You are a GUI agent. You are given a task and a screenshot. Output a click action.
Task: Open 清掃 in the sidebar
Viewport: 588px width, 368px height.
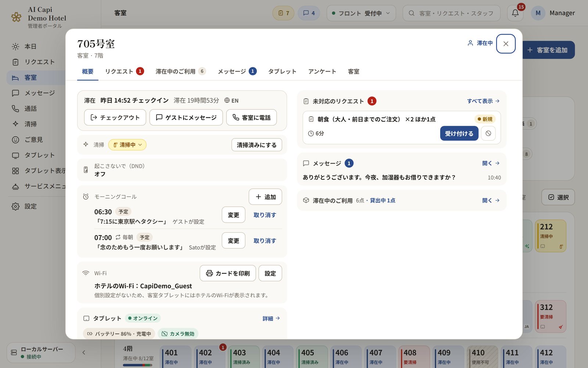(36, 124)
